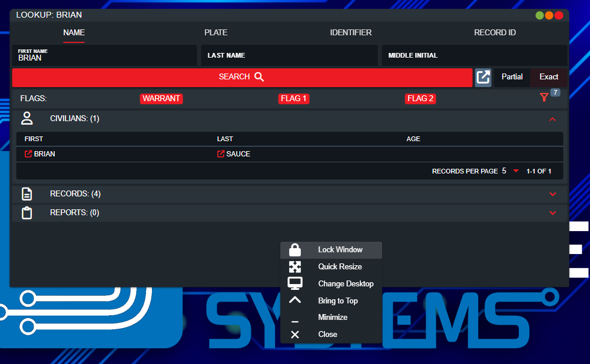This screenshot has width=590, height=364.
Task: Switch to the PLATE tab
Action: (216, 33)
